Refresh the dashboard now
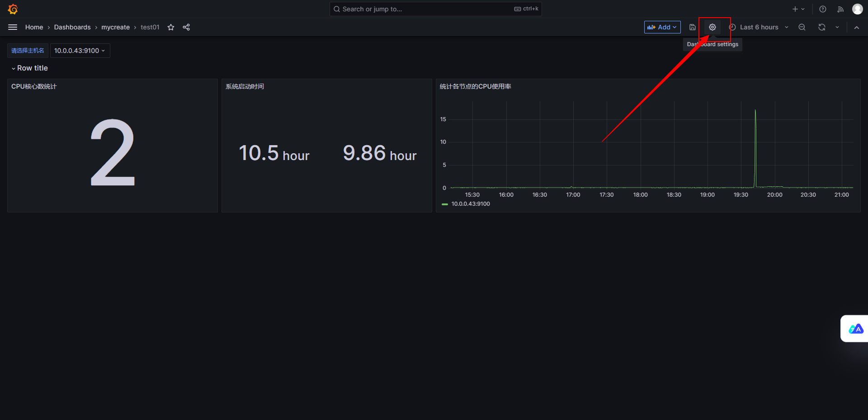The image size is (868, 420). click(x=822, y=27)
